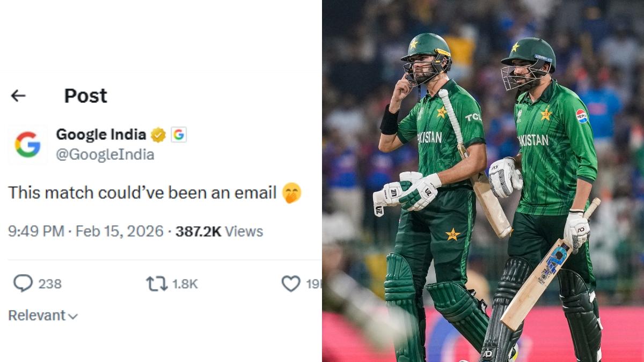
Task: Click the gold verified checkmark badge
Action: point(157,134)
